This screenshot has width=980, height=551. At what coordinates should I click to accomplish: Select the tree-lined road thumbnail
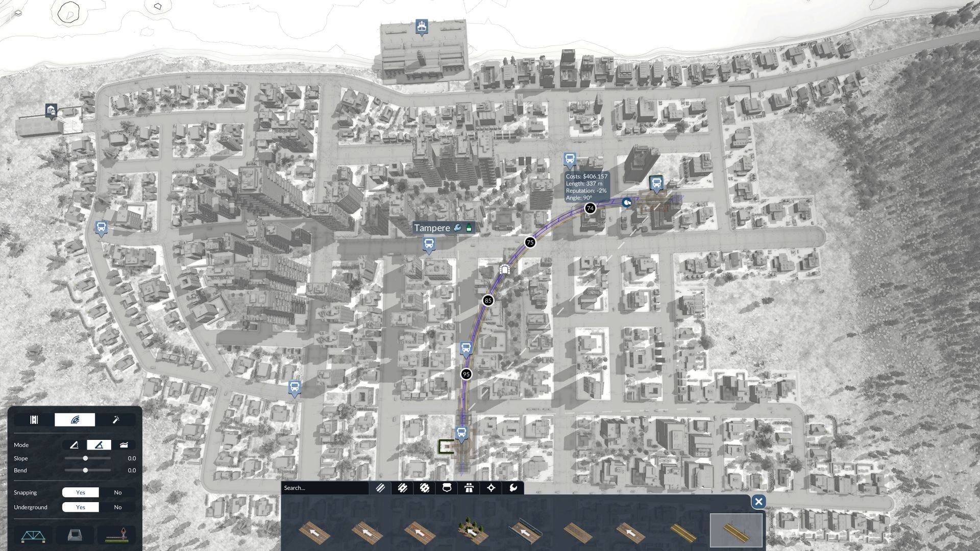[x=472, y=531]
